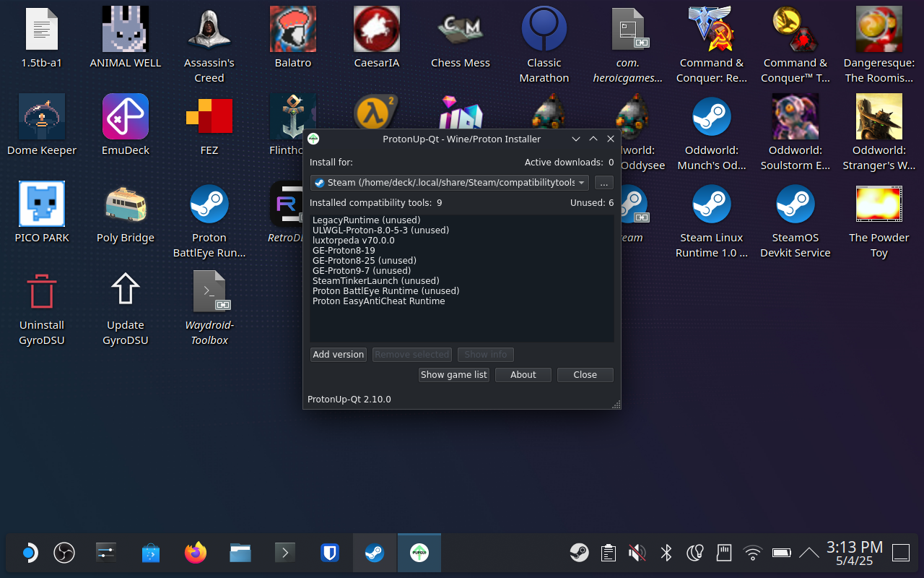Select the PICO PARK icon
924x578 pixels.
[x=42, y=204]
